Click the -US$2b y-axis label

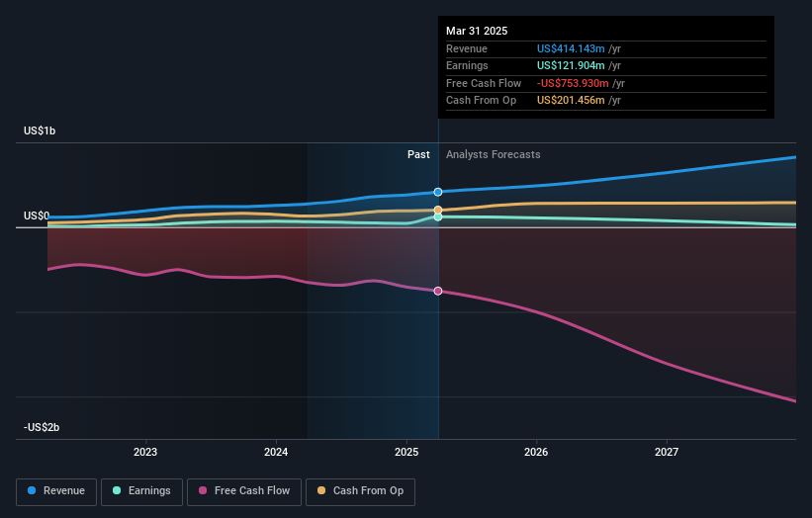pyautogui.click(x=42, y=427)
